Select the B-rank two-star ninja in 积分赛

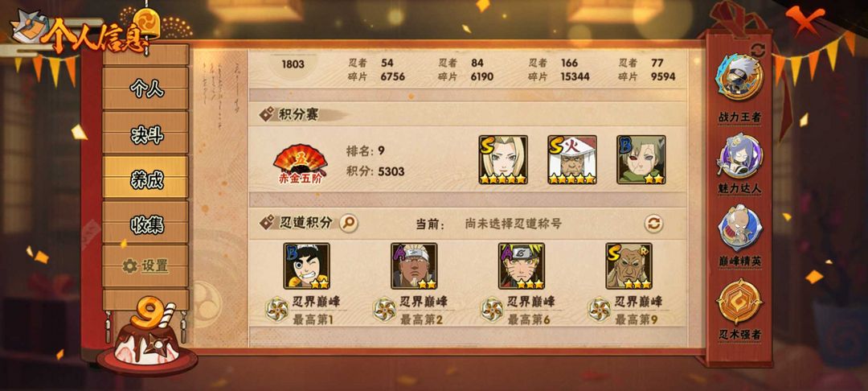click(641, 160)
